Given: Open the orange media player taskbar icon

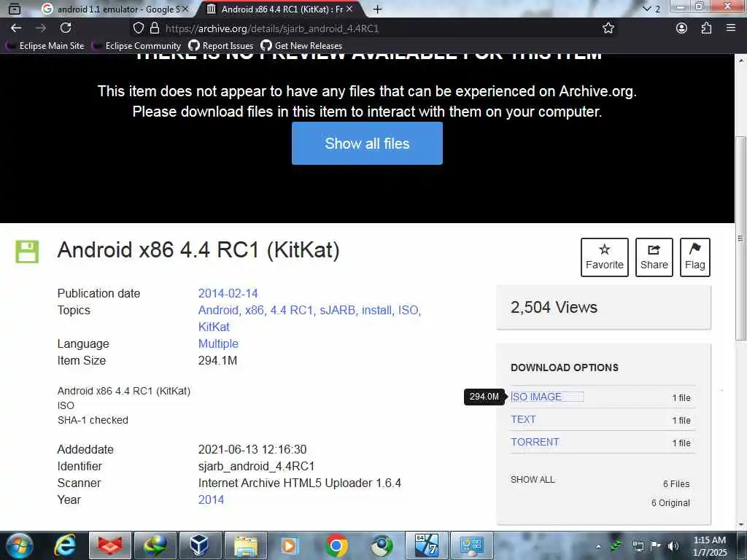Looking at the screenshot, I should point(290,545).
